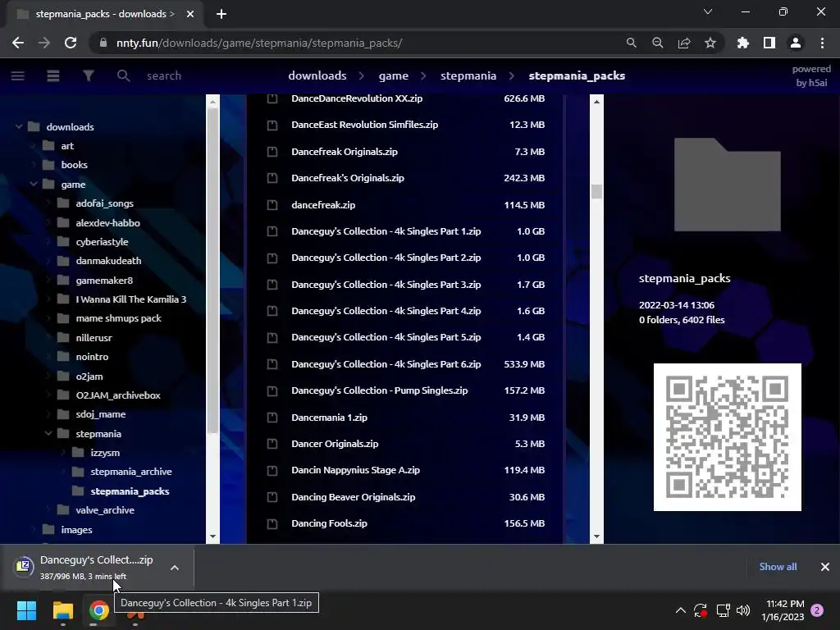Screen dimensions: 840x630
Task: Click the large folder preview icon
Action: click(x=727, y=185)
